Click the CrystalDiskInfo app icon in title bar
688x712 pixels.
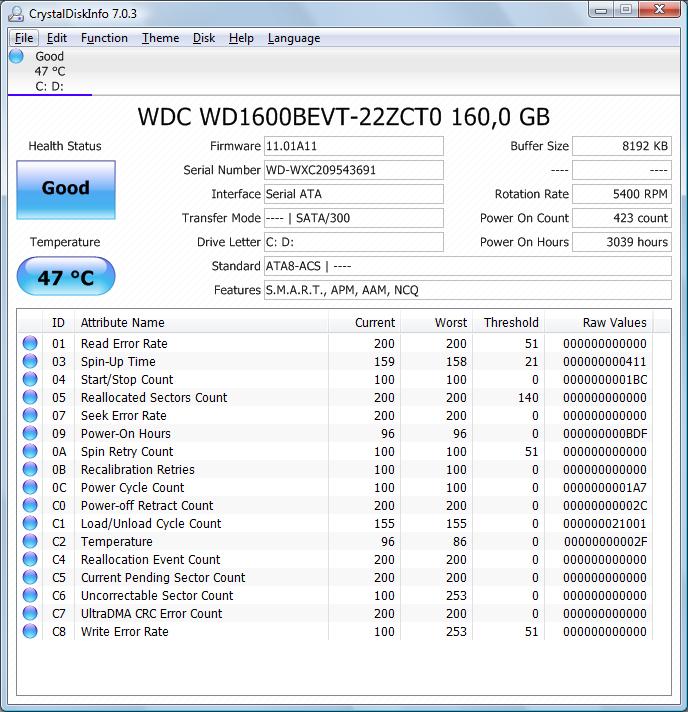[x=15, y=14]
